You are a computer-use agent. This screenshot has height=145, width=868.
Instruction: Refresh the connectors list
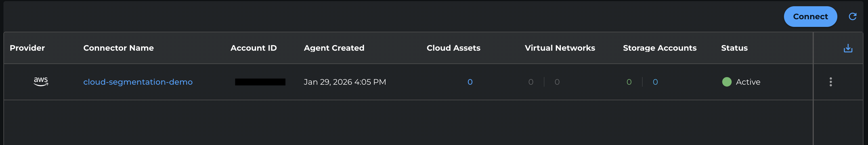(x=852, y=16)
